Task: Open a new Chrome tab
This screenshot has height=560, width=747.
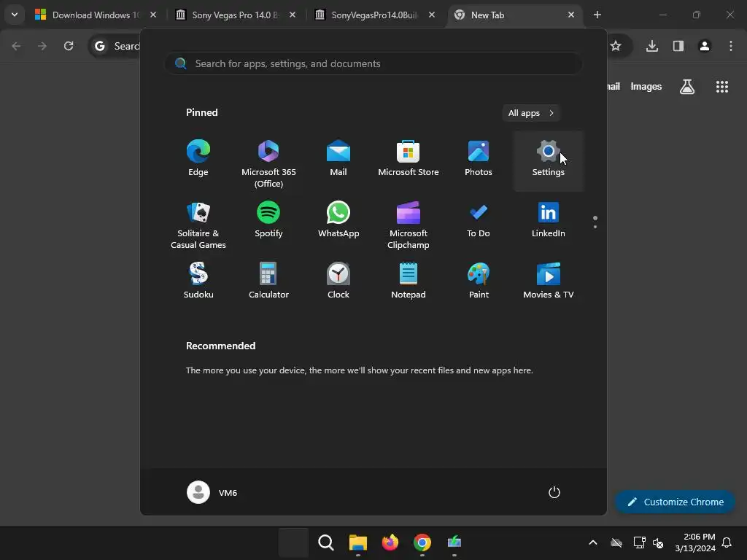Action: 597,15
